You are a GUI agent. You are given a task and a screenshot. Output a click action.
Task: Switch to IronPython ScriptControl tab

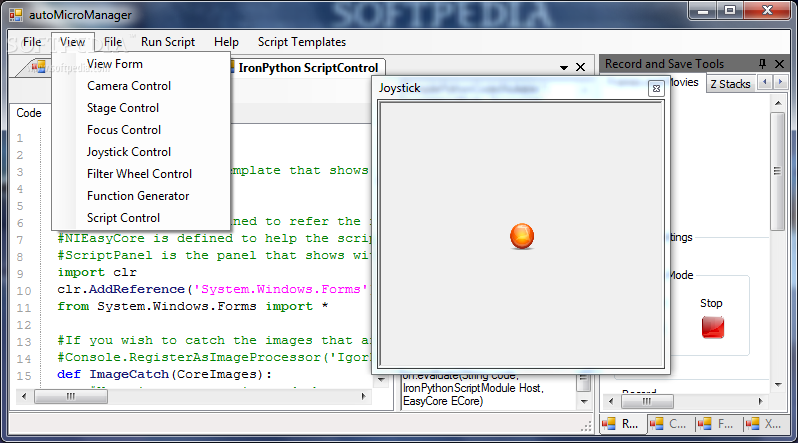[x=307, y=68]
